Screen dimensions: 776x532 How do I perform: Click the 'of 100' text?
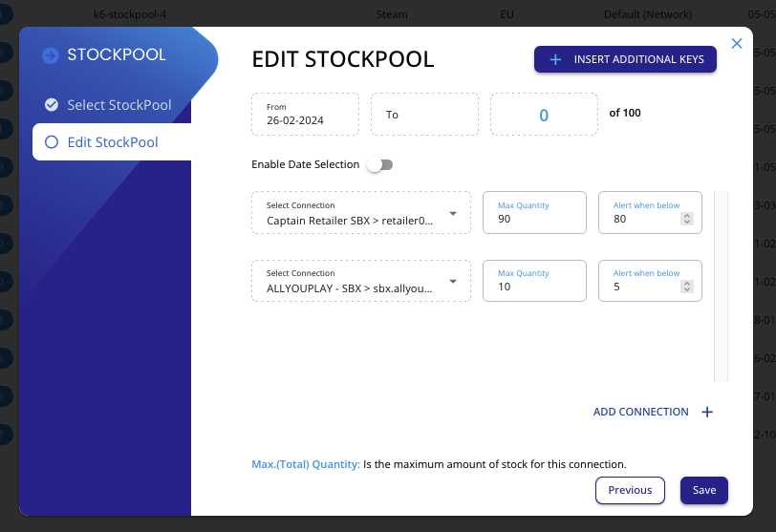[625, 114]
